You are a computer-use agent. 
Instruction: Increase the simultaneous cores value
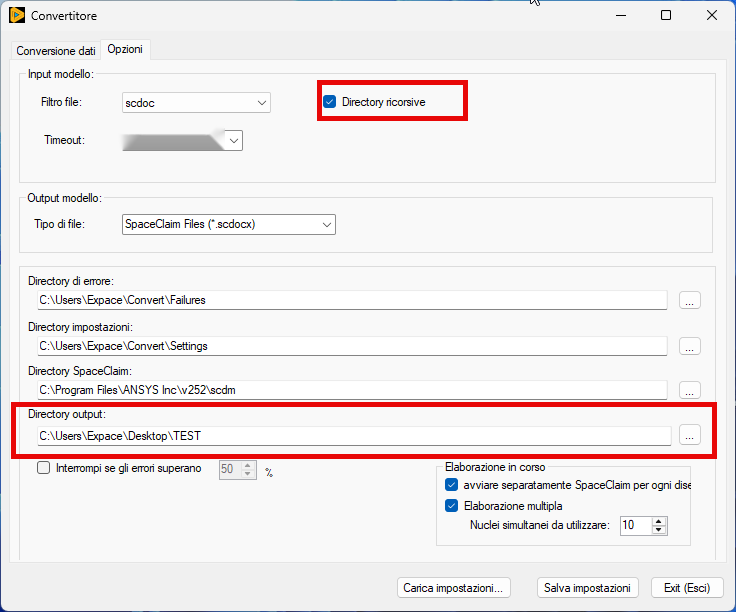click(658, 521)
